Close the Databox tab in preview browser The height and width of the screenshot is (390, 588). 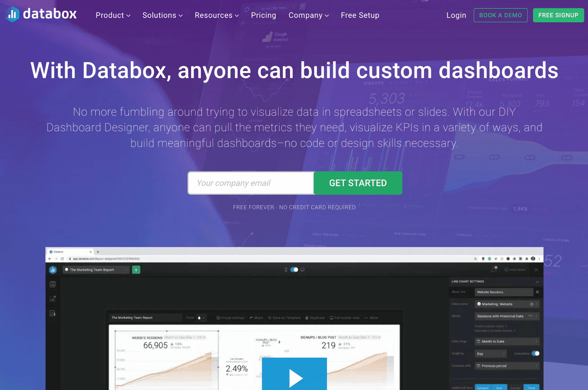[91, 252]
